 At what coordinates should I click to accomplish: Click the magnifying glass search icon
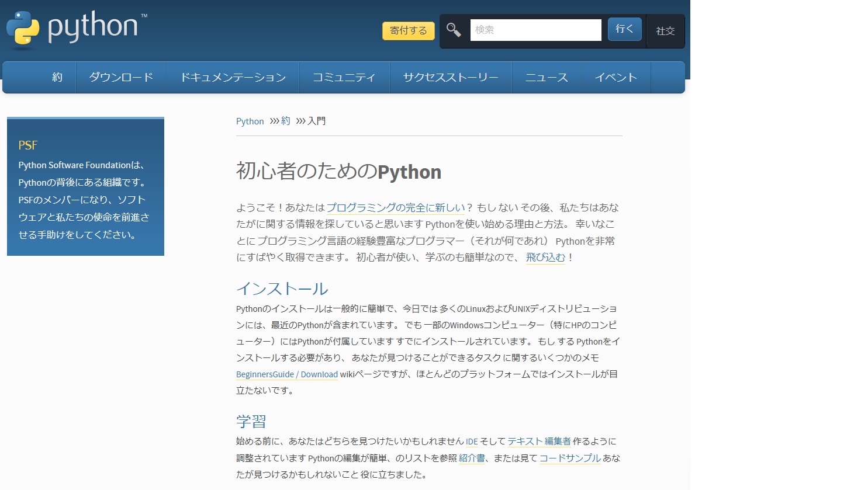pyautogui.click(x=454, y=30)
